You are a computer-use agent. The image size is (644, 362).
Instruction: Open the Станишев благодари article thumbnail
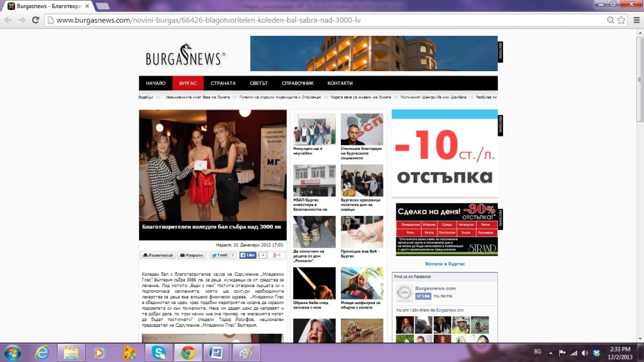point(362,129)
